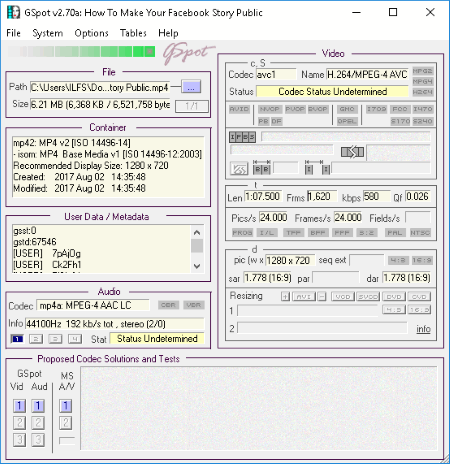Click the DF indicator box
Screen dimensions: 450x464
click(x=276, y=121)
